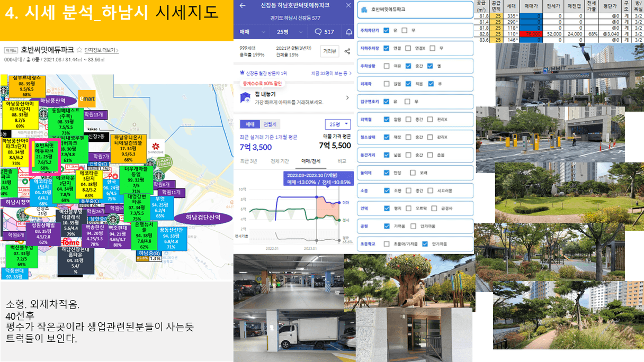Image resolution: width=644 pixels, height=362 pixels.
Task: Click the 동원베네스트 green map label
Action: coord(65,122)
